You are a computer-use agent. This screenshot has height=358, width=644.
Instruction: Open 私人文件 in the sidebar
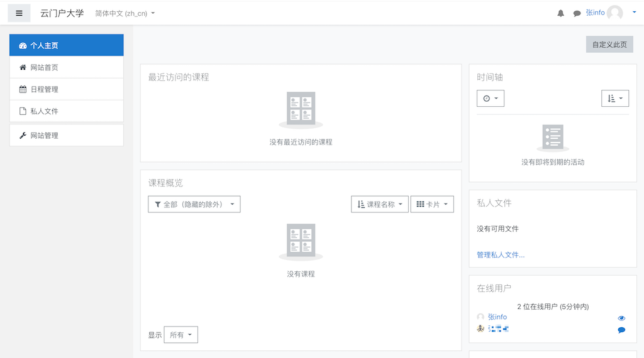click(x=67, y=111)
